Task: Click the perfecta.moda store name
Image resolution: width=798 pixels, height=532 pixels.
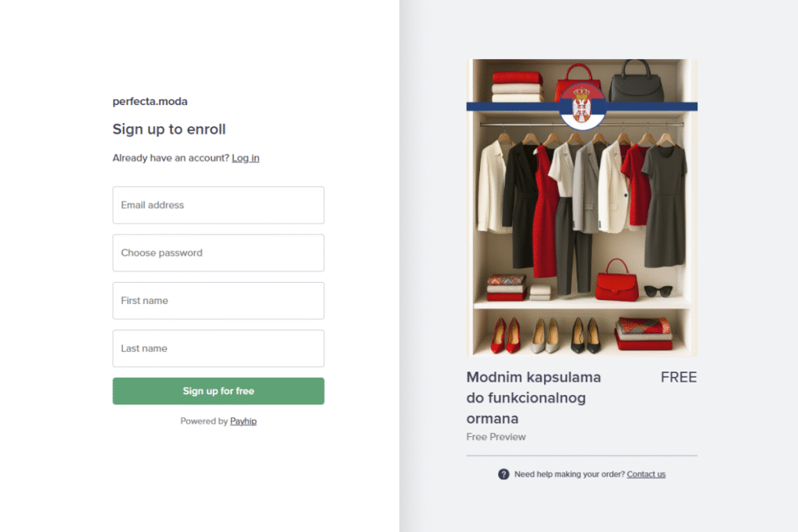Action: [x=150, y=101]
